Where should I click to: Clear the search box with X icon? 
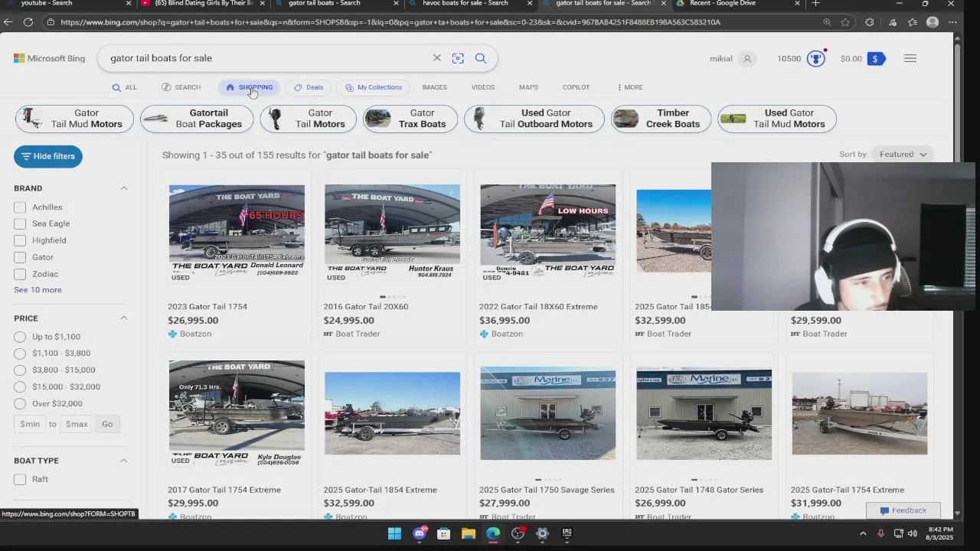point(437,58)
